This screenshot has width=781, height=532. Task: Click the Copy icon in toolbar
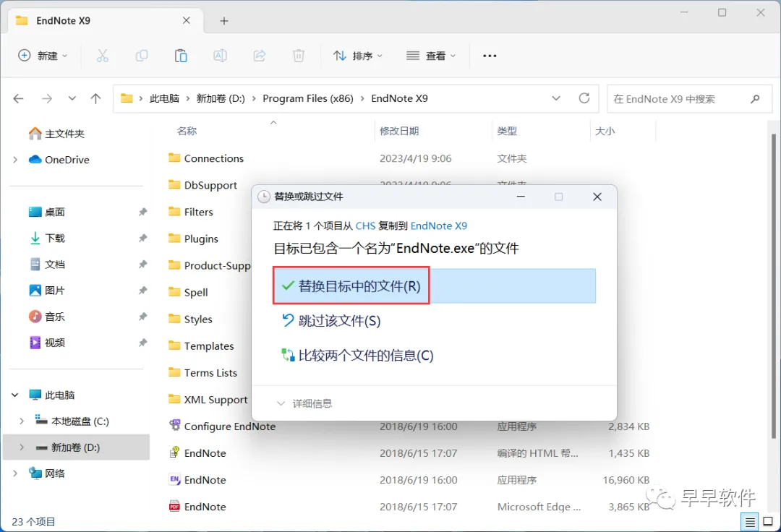coord(142,56)
